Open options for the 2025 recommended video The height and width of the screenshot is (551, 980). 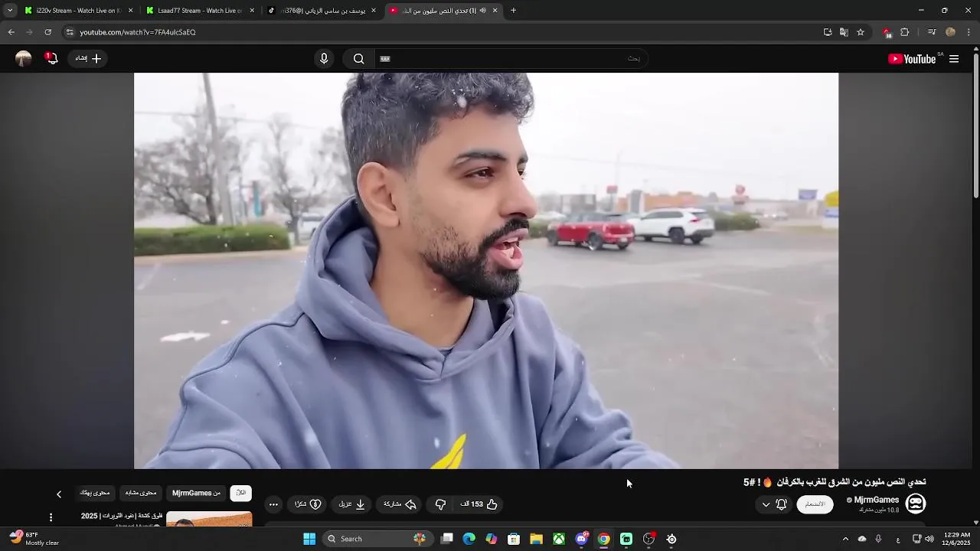[x=51, y=518]
